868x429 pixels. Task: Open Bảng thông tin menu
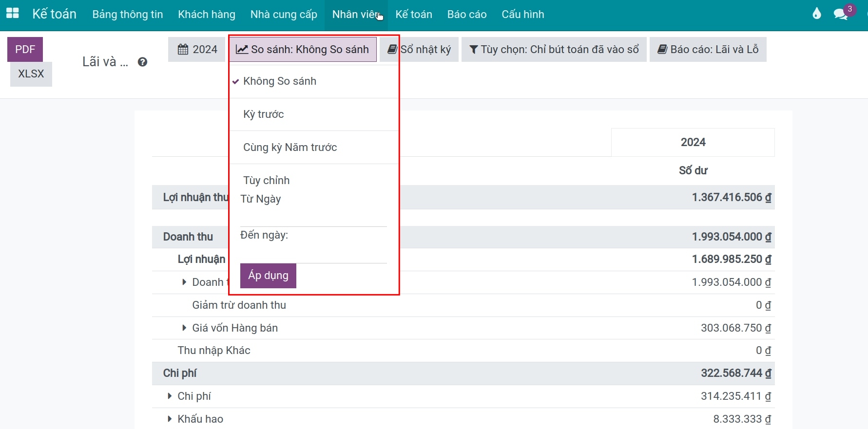pos(128,14)
